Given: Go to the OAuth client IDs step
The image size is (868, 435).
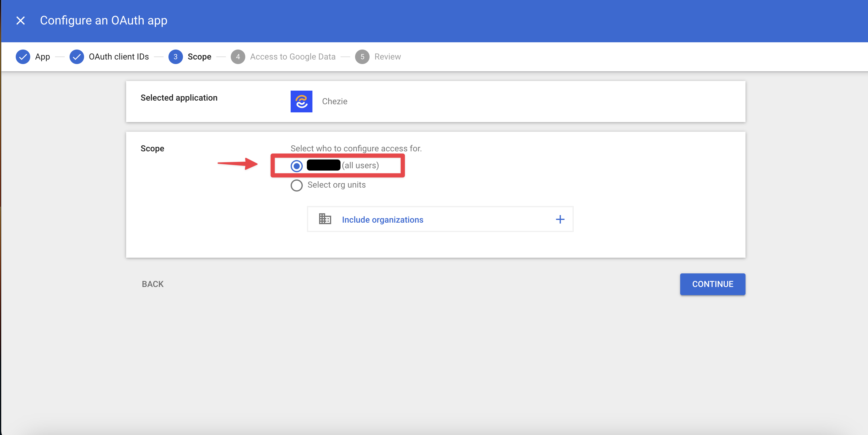Looking at the screenshot, I should [119, 56].
